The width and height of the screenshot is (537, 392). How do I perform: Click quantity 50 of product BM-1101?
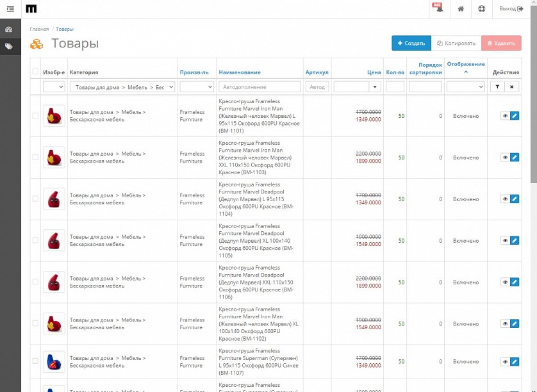401,116
